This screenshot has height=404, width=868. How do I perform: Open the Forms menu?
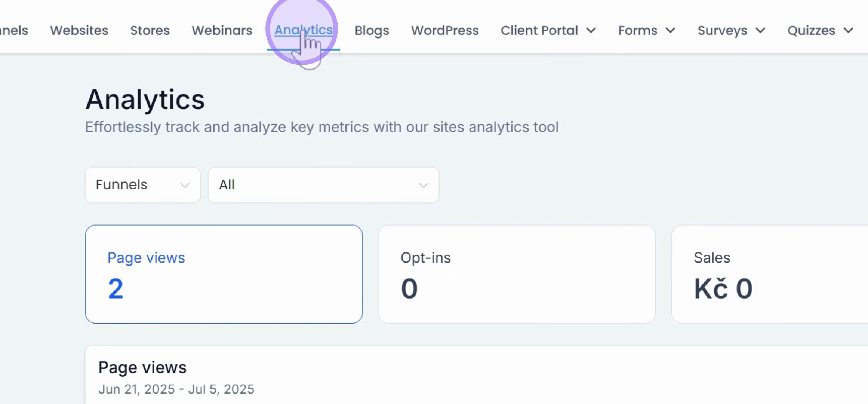tap(647, 30)
